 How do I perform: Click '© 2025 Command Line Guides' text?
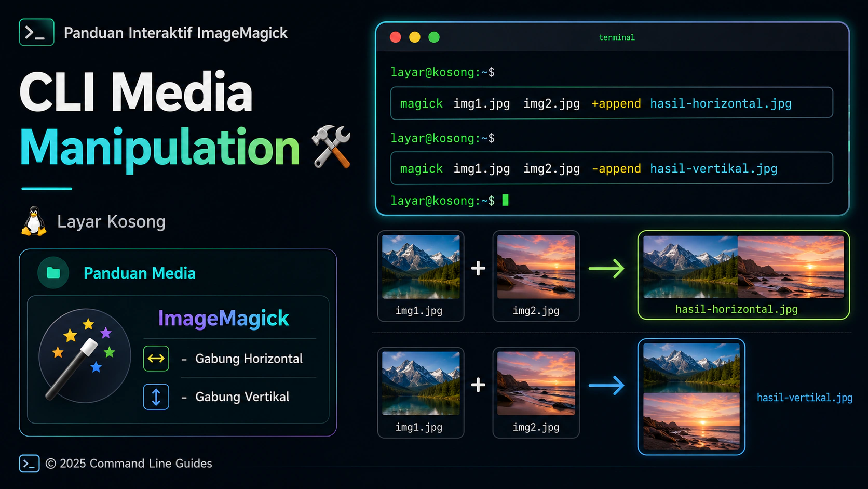pos(129,464)
